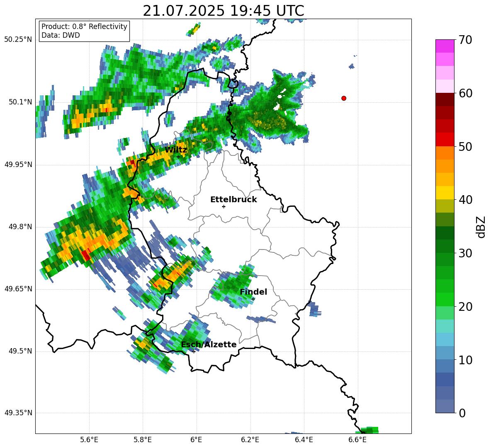Screen dimensions: 491x448
Task: Click the 10 dBZ colorbar tick label
Action: 465,360
